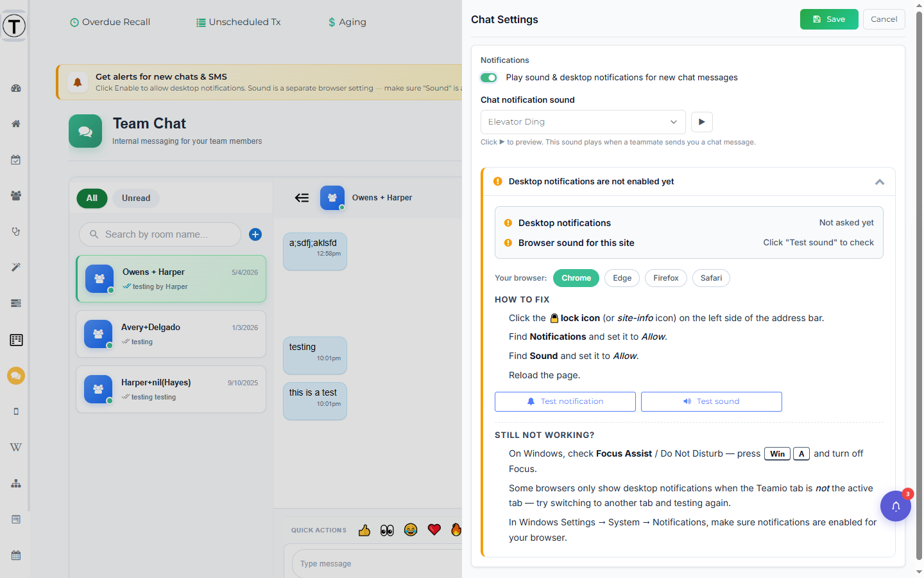
Task: Select Safari as your browser
Action: (x=711, y=278)
